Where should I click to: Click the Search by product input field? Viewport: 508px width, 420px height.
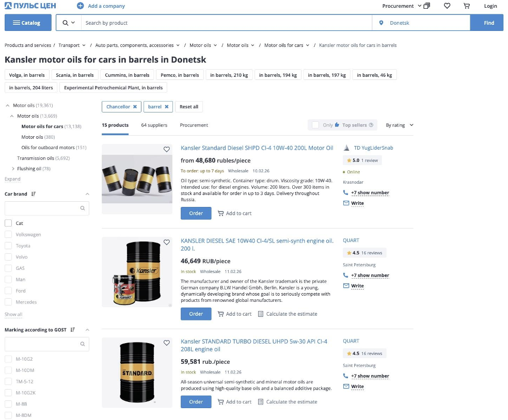[x=227, y=23]
